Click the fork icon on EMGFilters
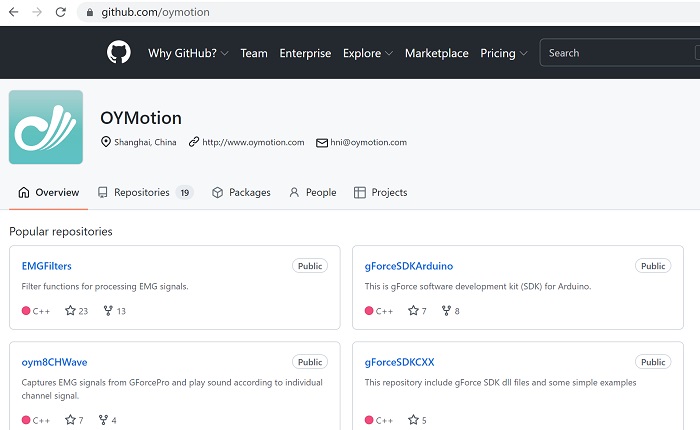 coord(108,310)
